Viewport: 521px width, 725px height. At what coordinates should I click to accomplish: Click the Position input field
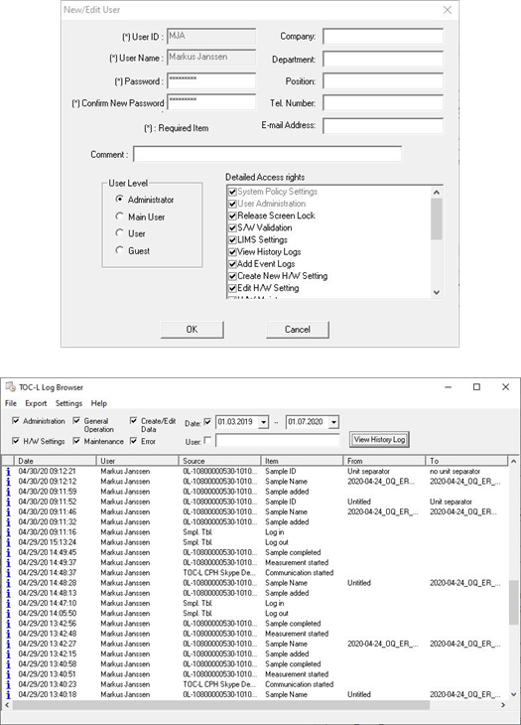383,80
